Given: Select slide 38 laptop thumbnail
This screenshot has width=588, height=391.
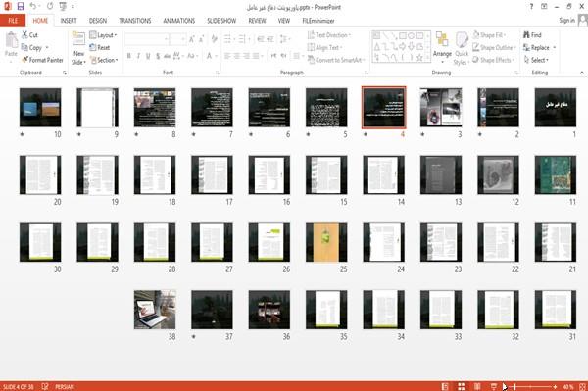Looking at the screenshot, I should (155, 310).
